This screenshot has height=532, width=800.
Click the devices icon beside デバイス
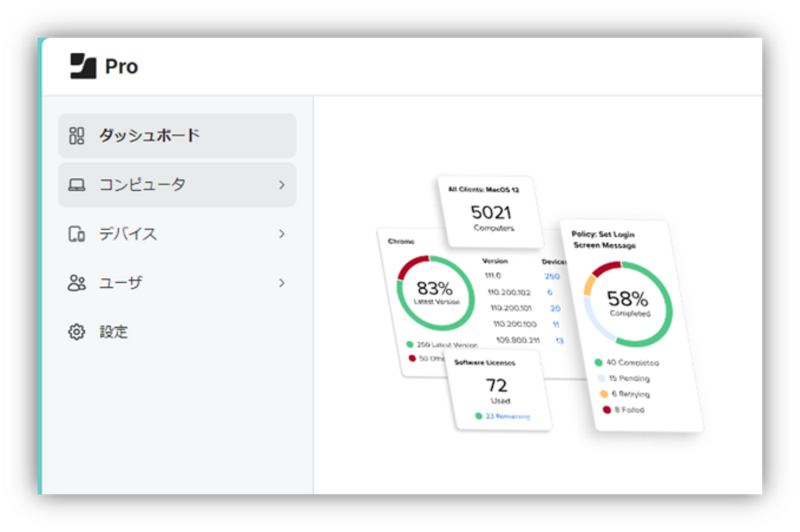coord(76,234)
